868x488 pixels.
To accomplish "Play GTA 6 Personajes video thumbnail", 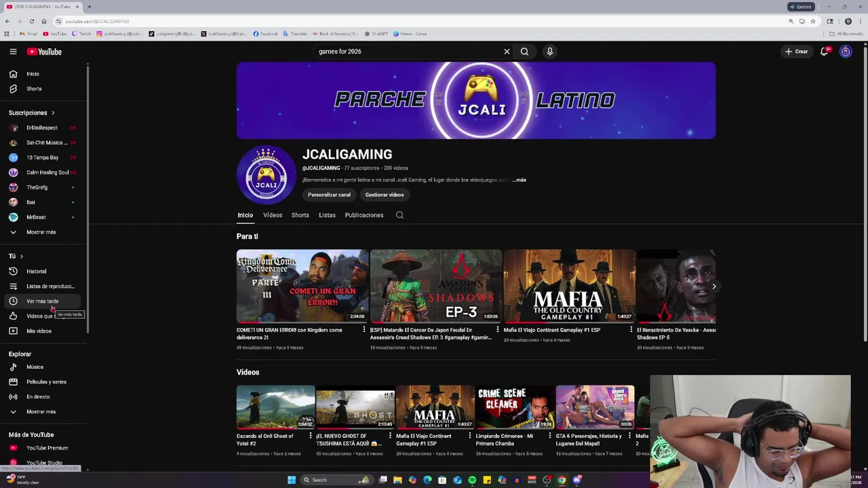I will [595, 407].
